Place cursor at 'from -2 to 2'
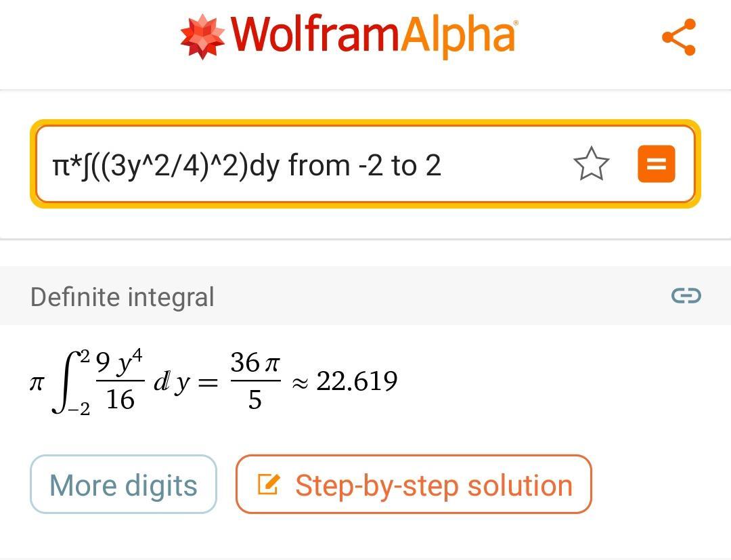 tap(365, 165)
